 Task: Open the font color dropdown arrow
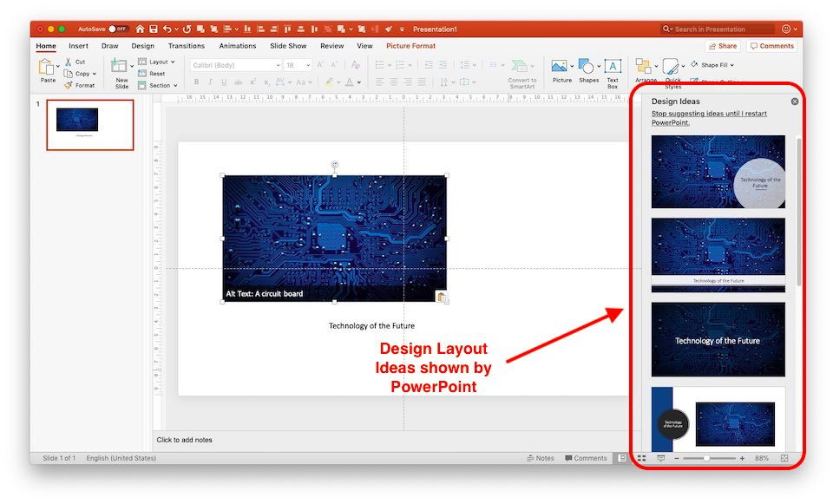pos(359,82)
